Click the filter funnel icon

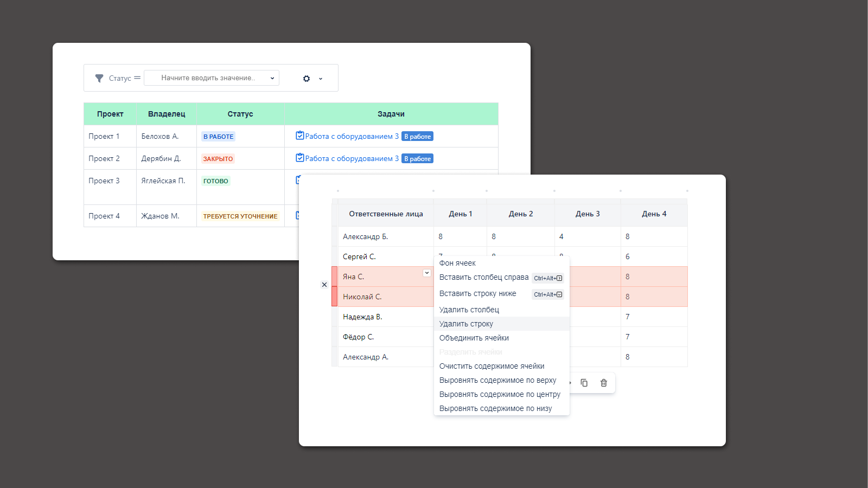(x=99, y=78)
